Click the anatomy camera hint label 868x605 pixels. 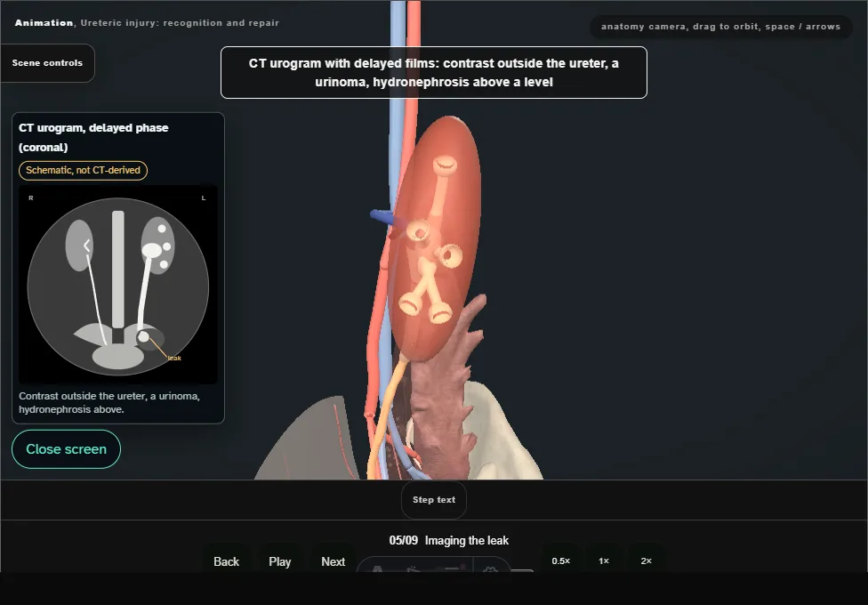pos(720,27)
